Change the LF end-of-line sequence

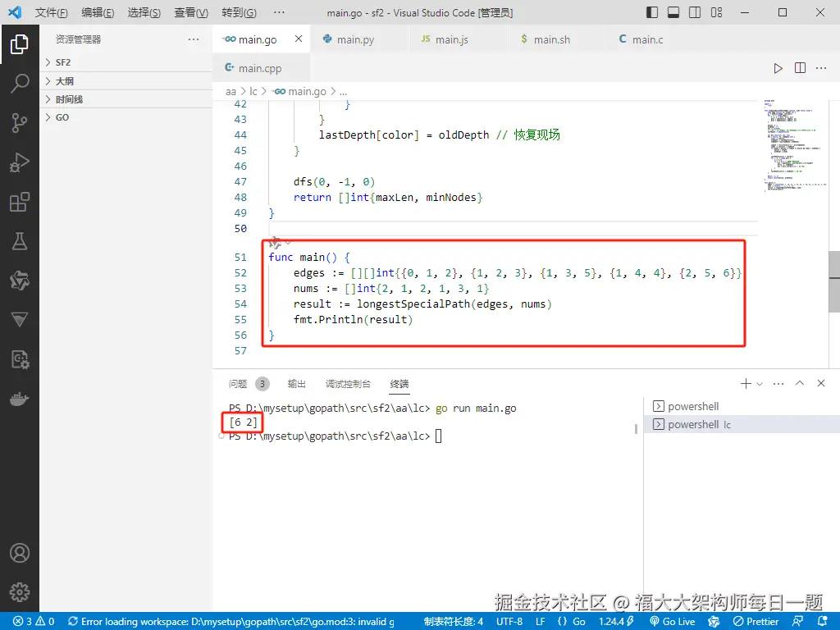click(540, 622)
